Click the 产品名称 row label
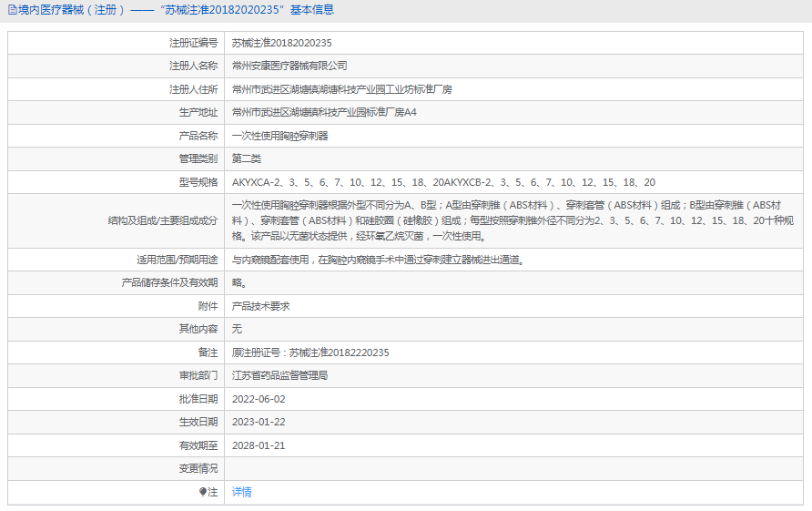Image resolution: width=812 pixels, height=511 pixels. click(x=198, y=136)
